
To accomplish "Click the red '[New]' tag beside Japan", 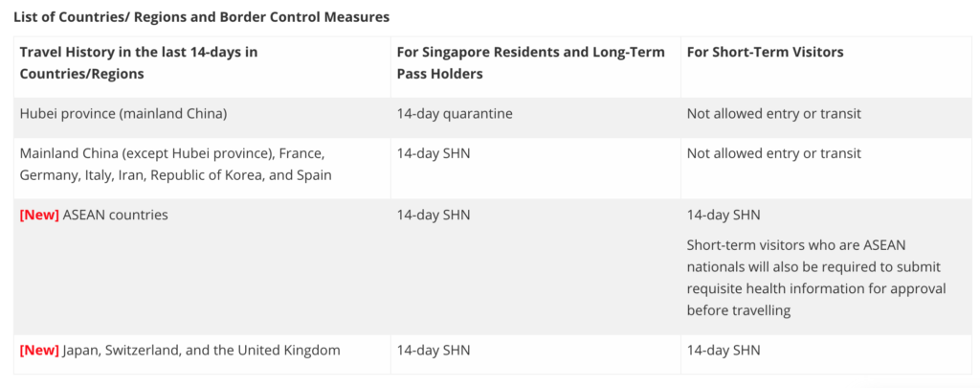I will click(39, 351).
